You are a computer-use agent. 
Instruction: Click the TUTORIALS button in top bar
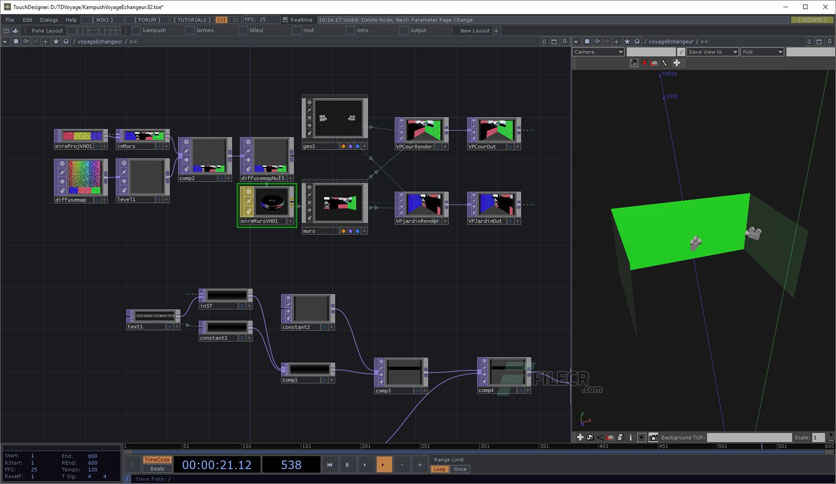192,19
